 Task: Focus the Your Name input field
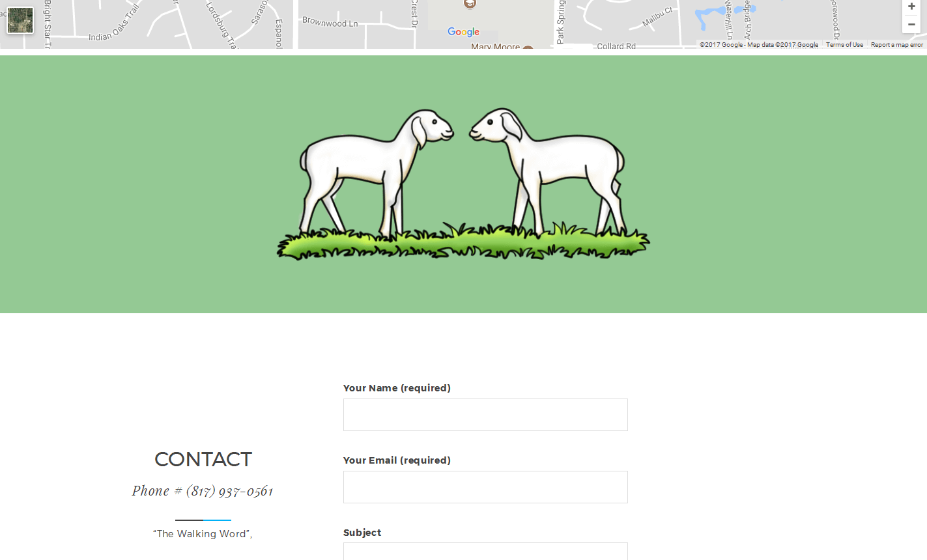(485, 415)
